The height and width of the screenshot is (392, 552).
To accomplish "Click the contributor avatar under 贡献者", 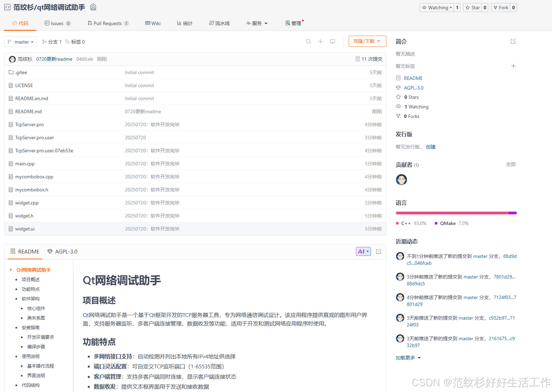I will (401, 180).
